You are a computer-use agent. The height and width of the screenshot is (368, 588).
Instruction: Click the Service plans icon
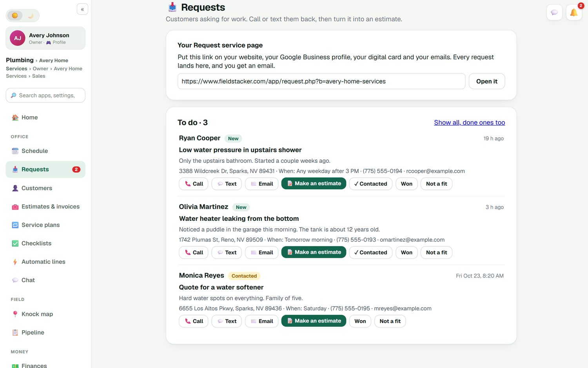[x=15, y=225]
